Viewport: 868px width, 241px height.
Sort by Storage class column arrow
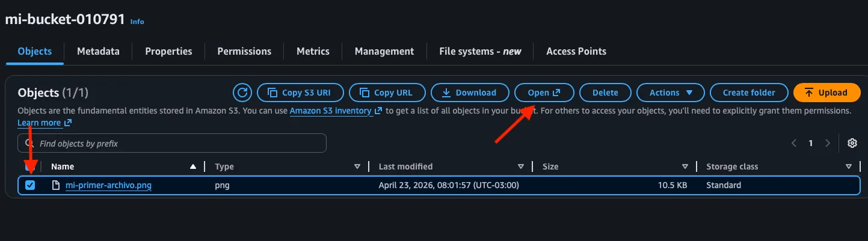[x=848, y=166]
